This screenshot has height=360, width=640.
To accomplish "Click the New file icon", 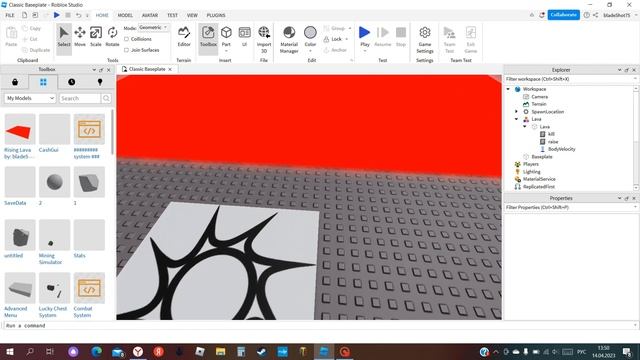I will (24, 15).
